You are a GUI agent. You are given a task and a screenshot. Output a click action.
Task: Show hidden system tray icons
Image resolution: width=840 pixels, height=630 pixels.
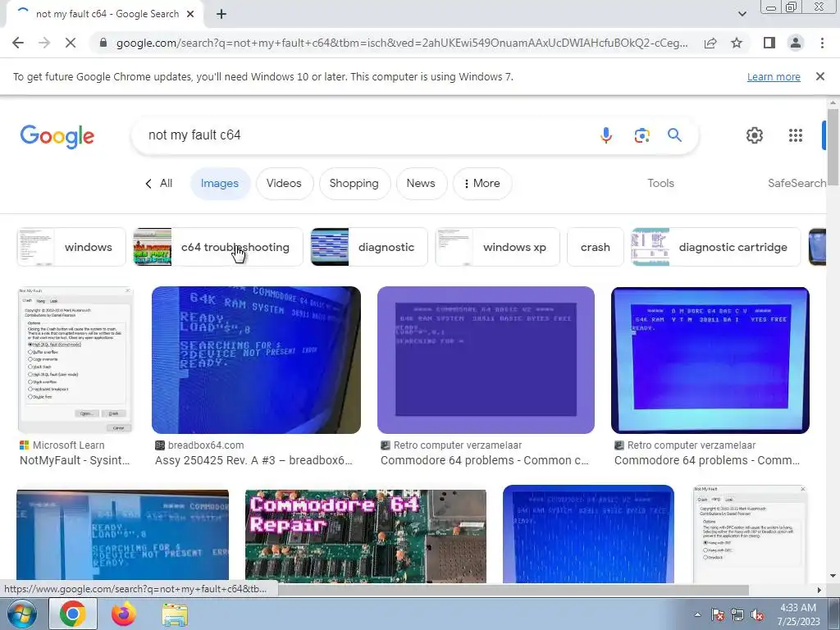pos(697,614)
